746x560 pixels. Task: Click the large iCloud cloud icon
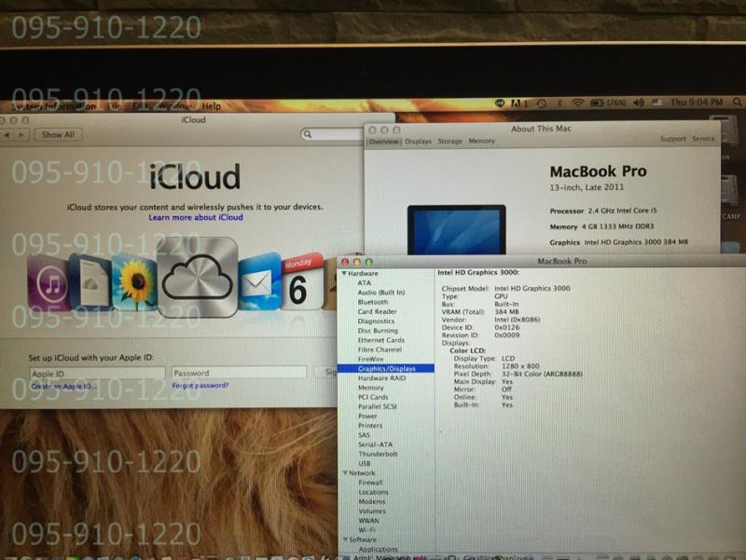197,277
